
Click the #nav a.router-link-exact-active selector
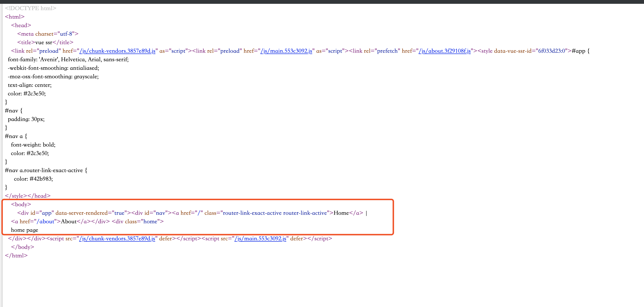click(x=46, y=170)
